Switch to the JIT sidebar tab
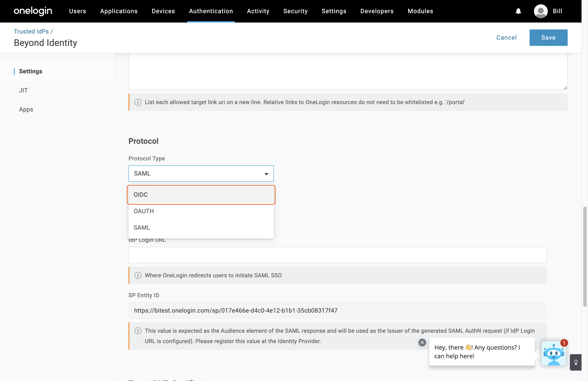The width and height of the screenshot is (588, 381). (23, 90)
